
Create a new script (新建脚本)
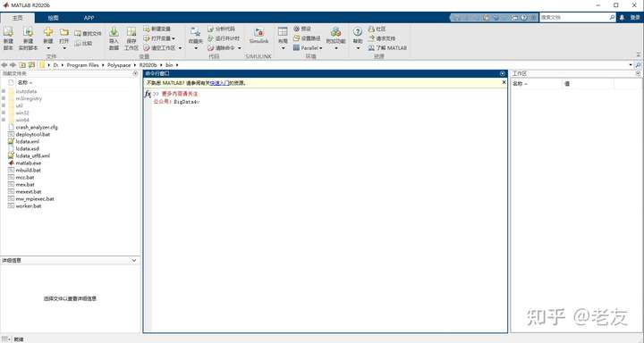tap(8, 38)
